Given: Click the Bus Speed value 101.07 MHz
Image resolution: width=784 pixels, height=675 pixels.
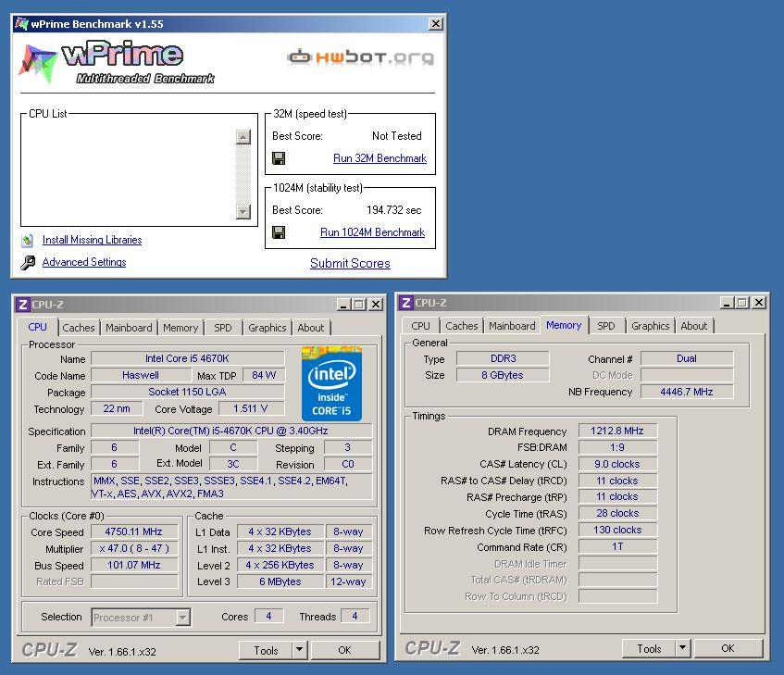Looking at the screenshot, I should (134, 565).
